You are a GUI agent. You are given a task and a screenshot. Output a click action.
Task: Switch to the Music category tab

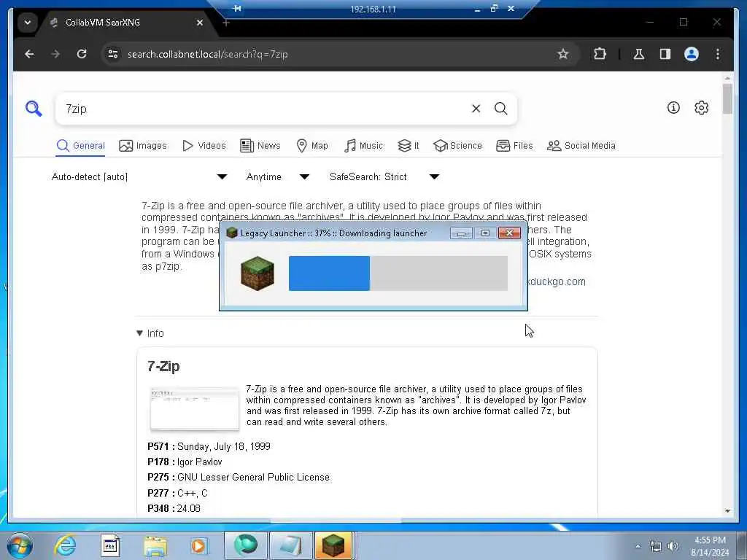(363, 146)
